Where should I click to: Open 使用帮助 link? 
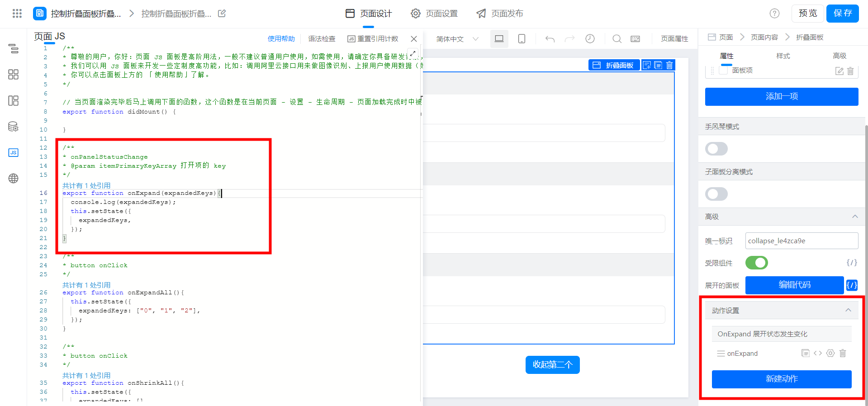pos(281,39)
